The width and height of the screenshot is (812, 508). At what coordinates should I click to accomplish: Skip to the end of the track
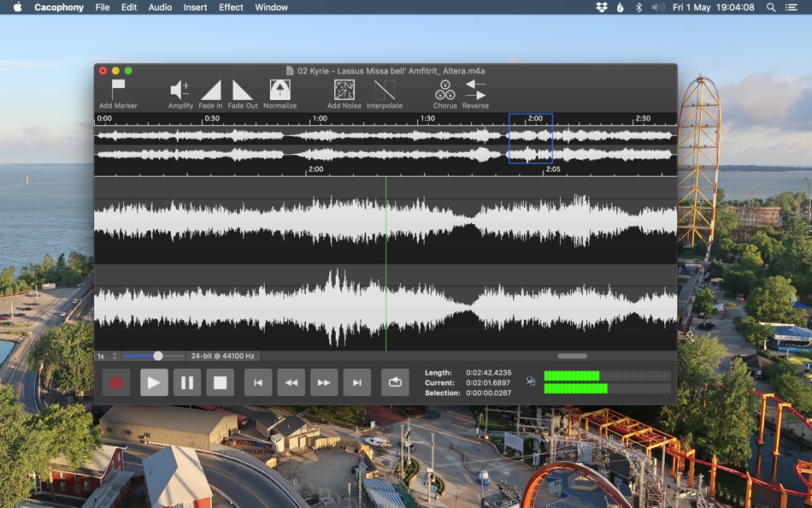pyautogui.click(x=356, y=382)
